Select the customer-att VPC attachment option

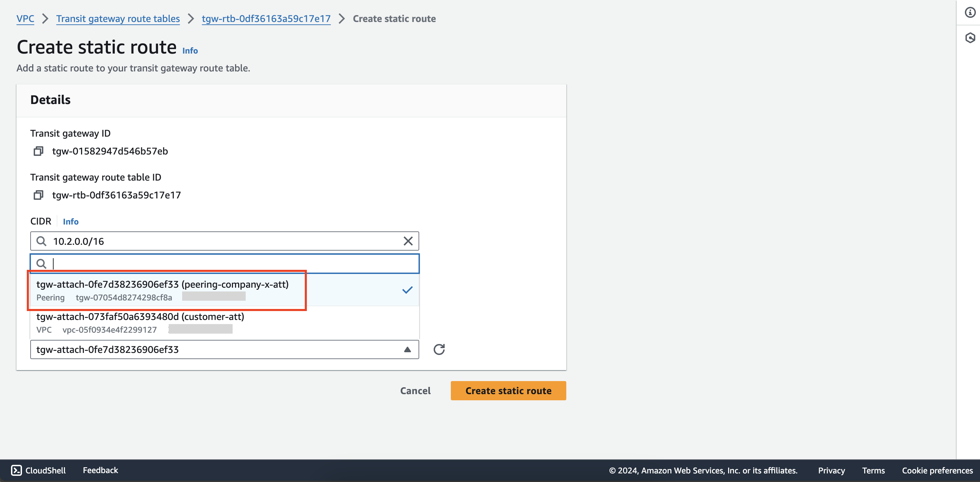coord(225,323)
